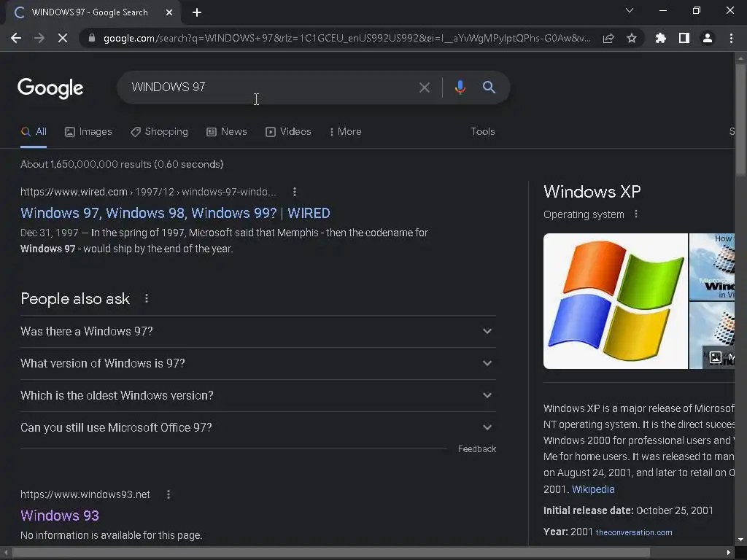
Task: Close the WINDOWS 97 tab
Action: click(x=169, y=13)
